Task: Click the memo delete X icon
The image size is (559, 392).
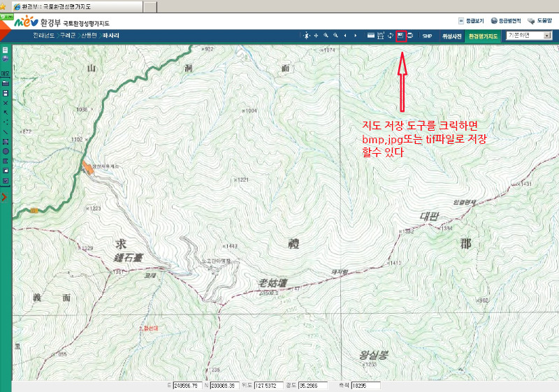Action: click(6, 103)
